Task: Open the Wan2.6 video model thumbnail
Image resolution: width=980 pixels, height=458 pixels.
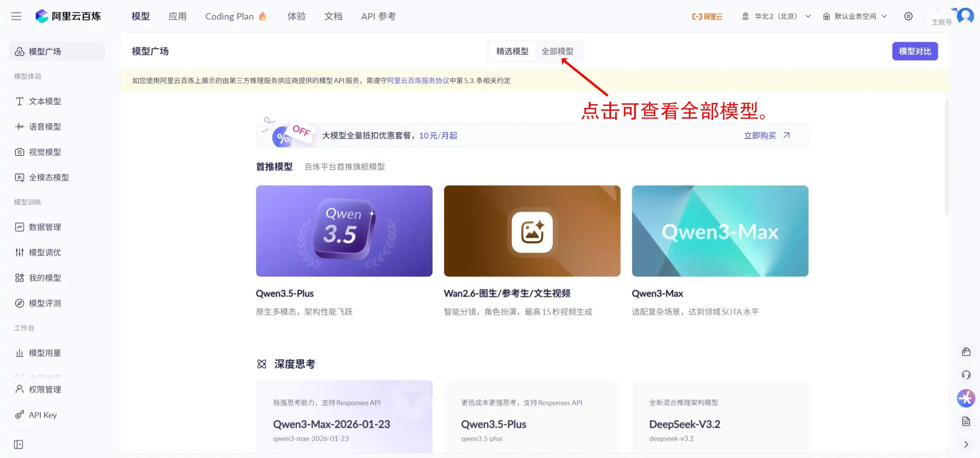Action: point(532,231)
